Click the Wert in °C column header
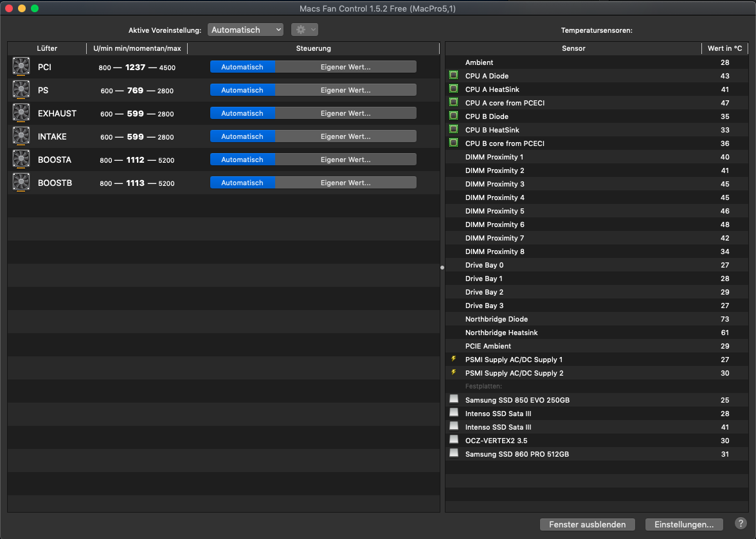 click(724, 48)
